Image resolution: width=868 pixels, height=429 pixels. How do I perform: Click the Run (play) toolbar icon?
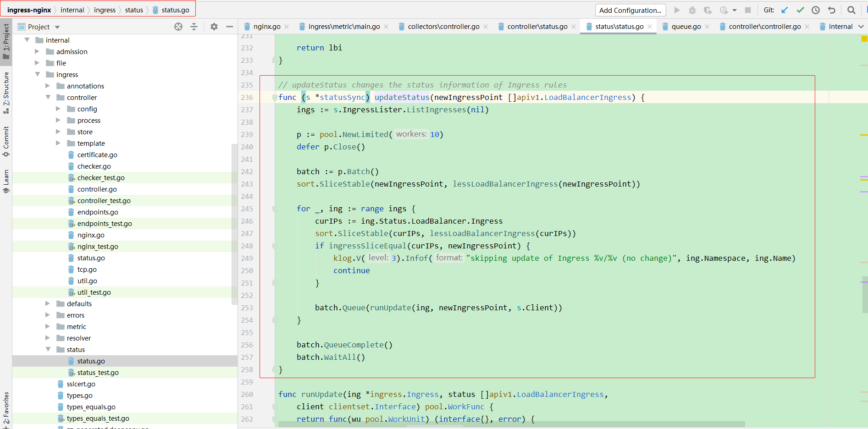point(677,10)
